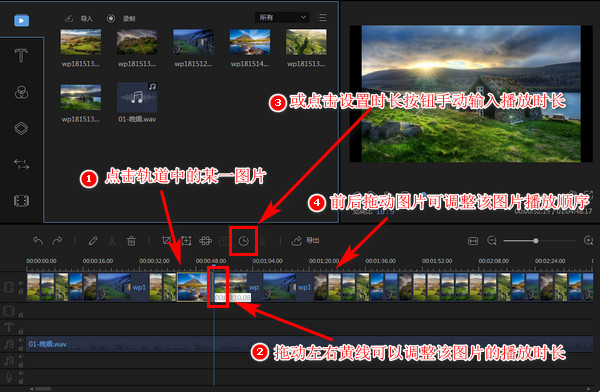Click the 导入 import button

click(79, 18)
